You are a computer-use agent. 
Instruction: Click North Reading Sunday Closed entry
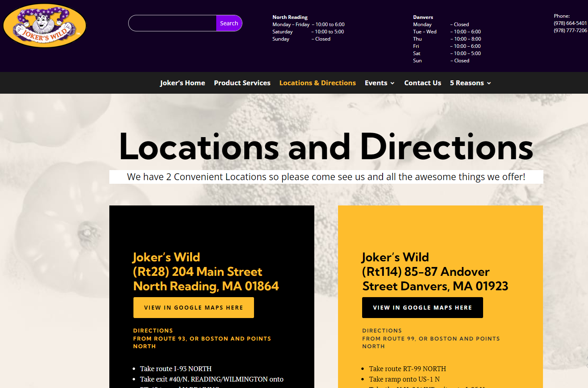pos(301,39)
